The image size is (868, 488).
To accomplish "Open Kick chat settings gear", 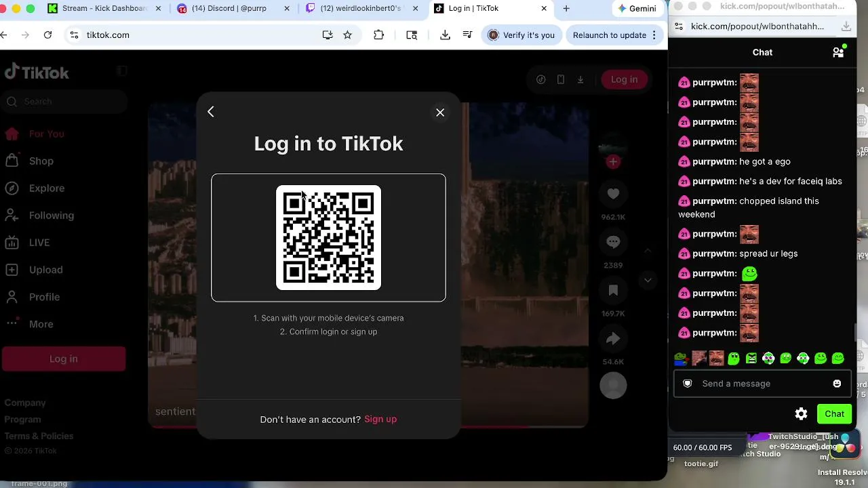I will tap(801, 413).
